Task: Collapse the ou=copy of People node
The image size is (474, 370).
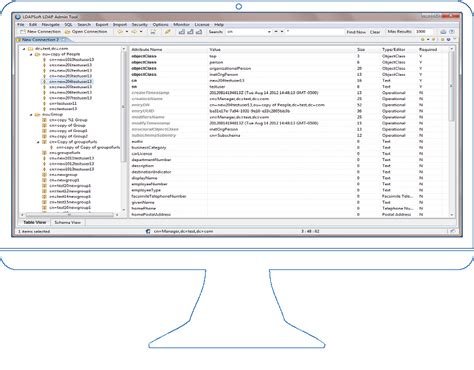Action: [31, 54]
